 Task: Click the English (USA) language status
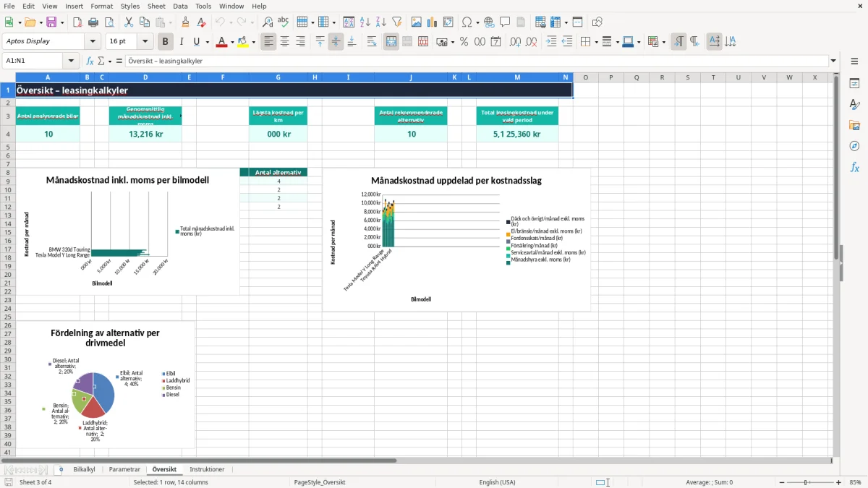coord(497,482)
